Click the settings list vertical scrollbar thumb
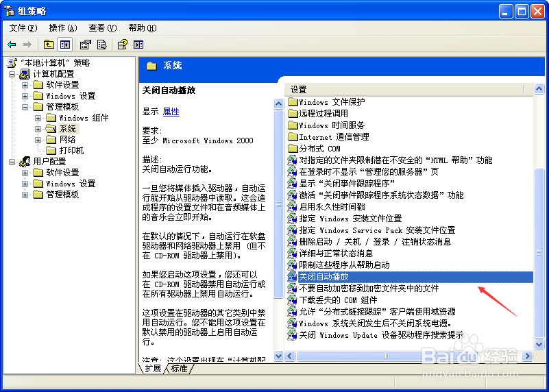 click(x=539, y=253)
